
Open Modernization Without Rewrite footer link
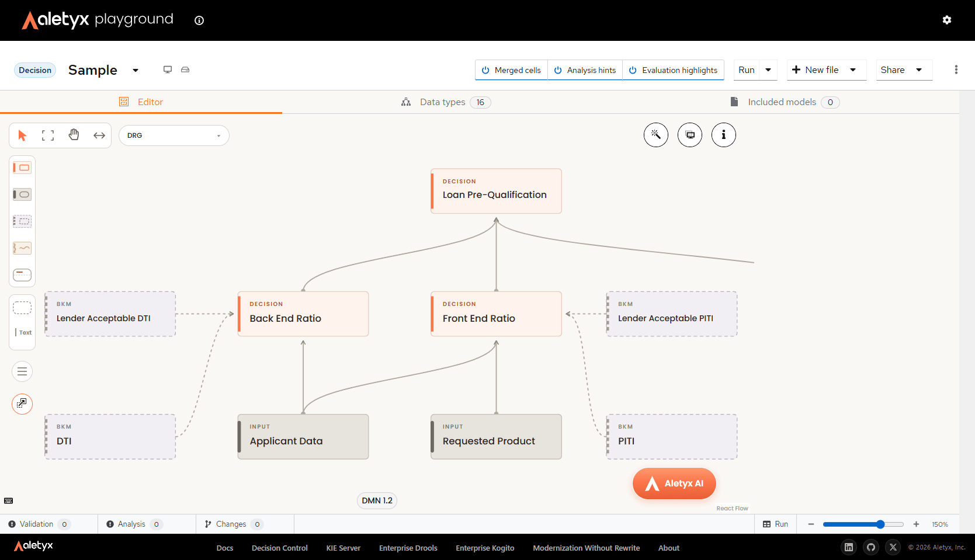587,548
